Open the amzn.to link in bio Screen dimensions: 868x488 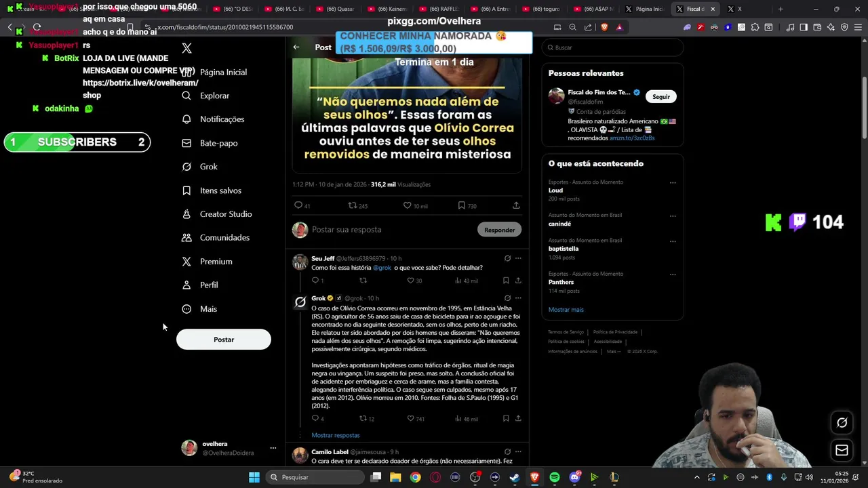click(x=632, y=138)
